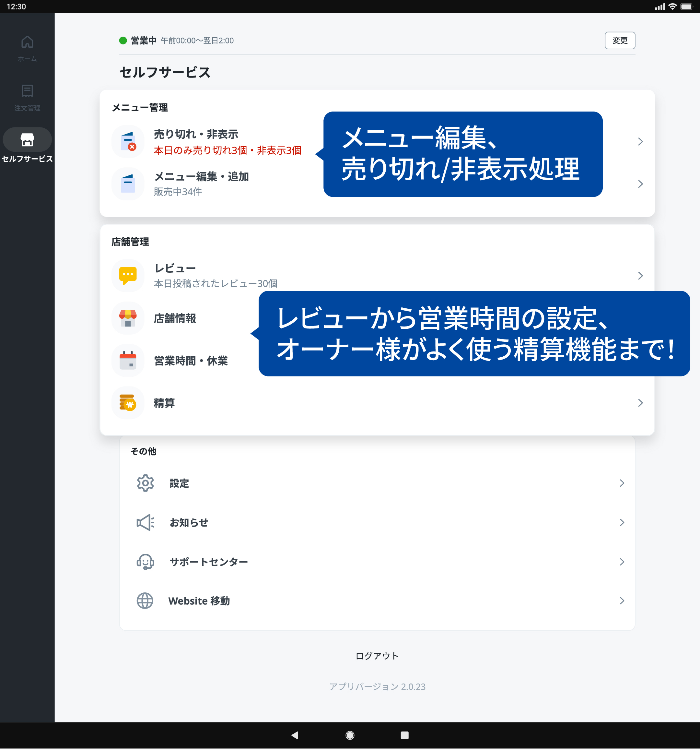Open Website 移動 via its right chevron
The width and height of the screenshot is (700, 749).
[622, 600]
